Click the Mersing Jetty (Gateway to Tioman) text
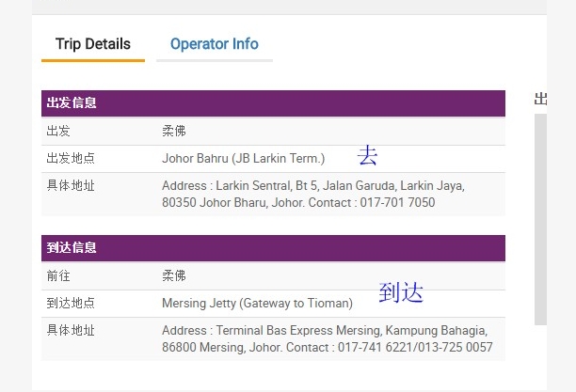 tap(257, 304)
